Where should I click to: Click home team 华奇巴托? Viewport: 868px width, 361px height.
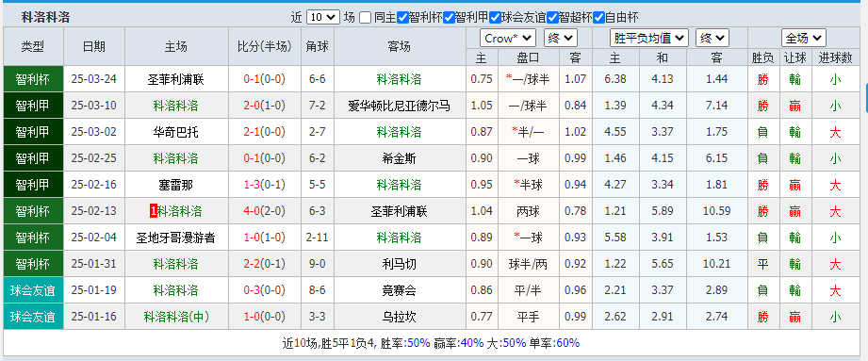[176, 132]
